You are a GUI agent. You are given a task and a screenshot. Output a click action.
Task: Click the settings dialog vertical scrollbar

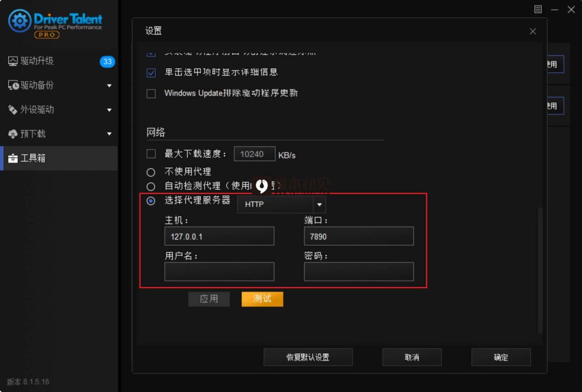(x=540, y=270)
